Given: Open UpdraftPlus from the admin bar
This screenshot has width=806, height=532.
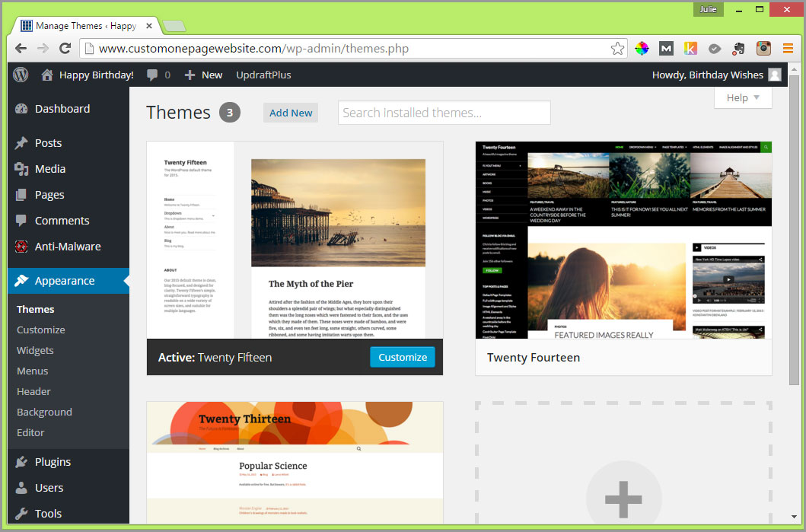Looking at the screenshot, I should (263, 75).
